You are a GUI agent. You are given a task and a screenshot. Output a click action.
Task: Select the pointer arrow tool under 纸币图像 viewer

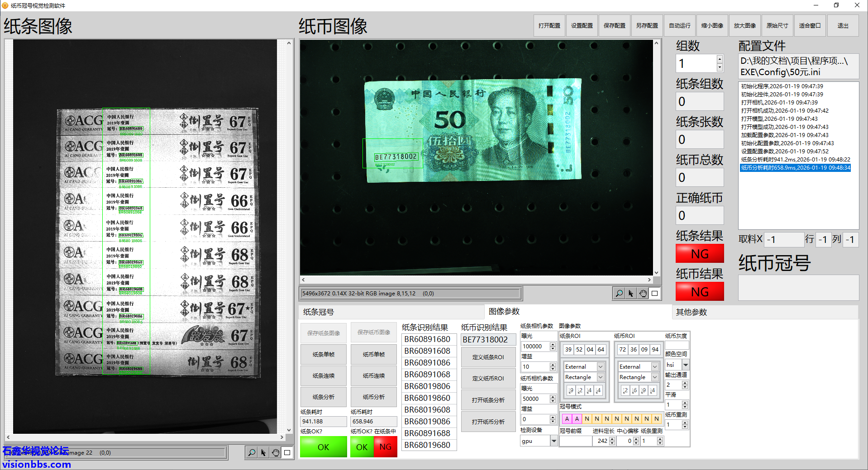click(631, 294)
